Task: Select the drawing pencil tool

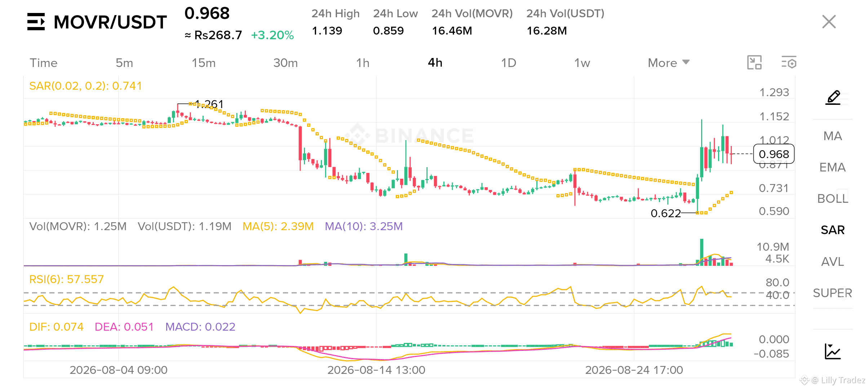Action: click(x=833, y=97)
